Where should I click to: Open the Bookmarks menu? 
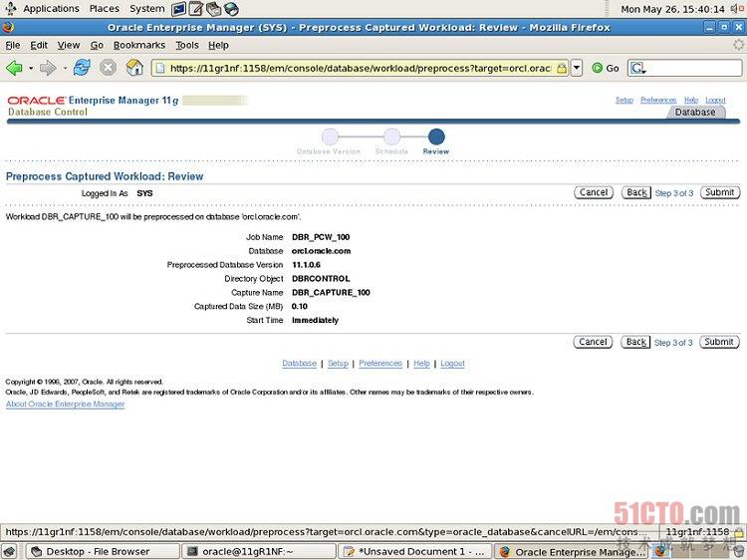point(139,45)
